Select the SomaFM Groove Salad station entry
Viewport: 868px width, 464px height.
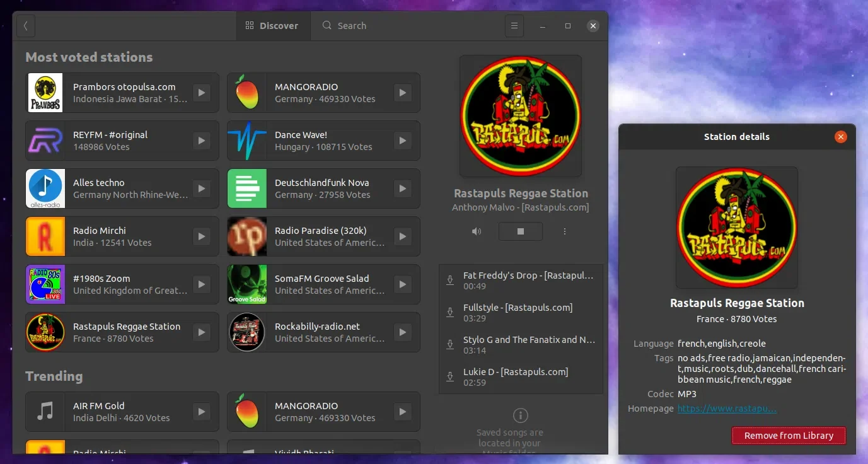(323, 284)
